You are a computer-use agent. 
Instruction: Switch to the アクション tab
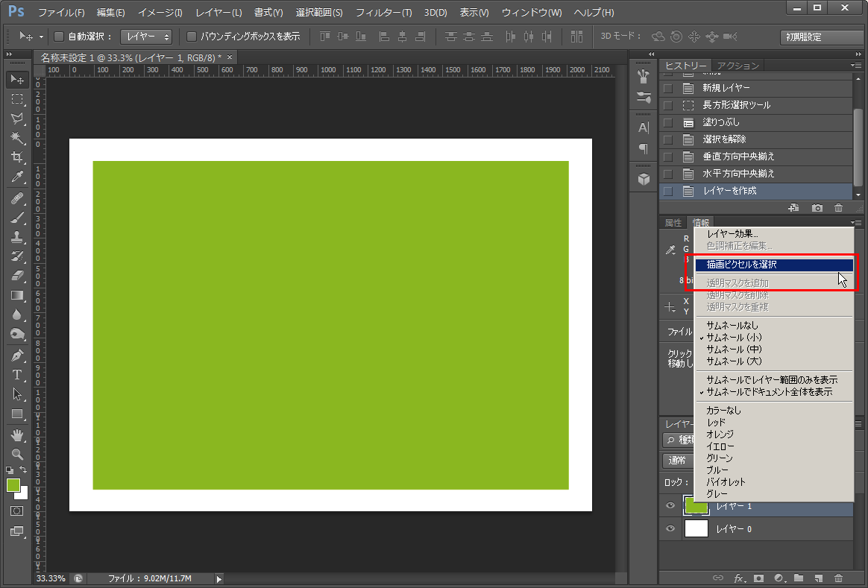coord(738,66)
